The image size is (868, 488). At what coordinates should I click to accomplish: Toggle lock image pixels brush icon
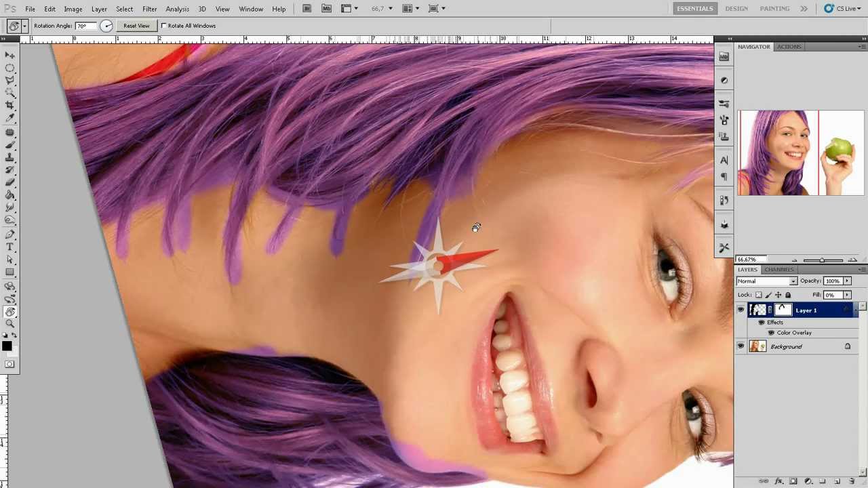pyautogui.click(x=769, y=295)
